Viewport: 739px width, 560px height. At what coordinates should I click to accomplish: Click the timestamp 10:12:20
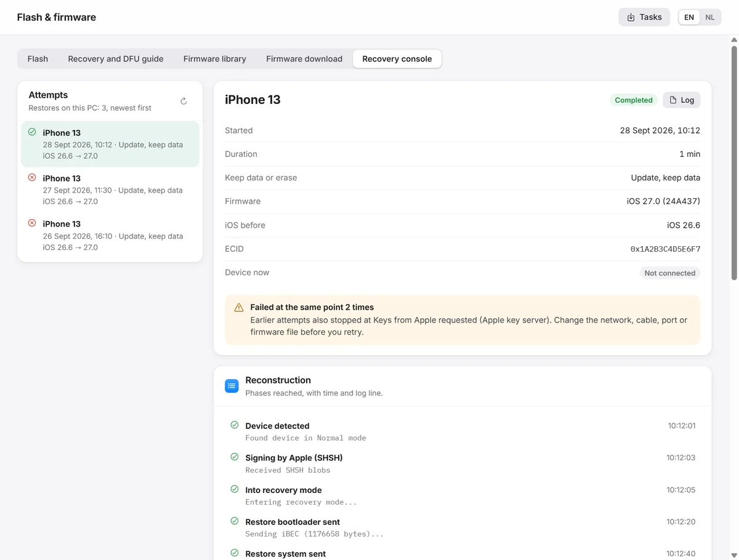[681, 522]
